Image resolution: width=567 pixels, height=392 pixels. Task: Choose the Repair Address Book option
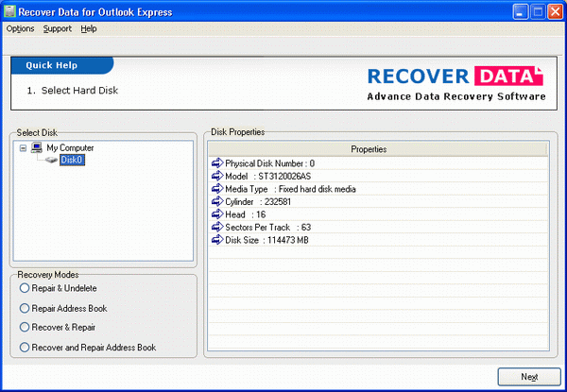(25, 308)
